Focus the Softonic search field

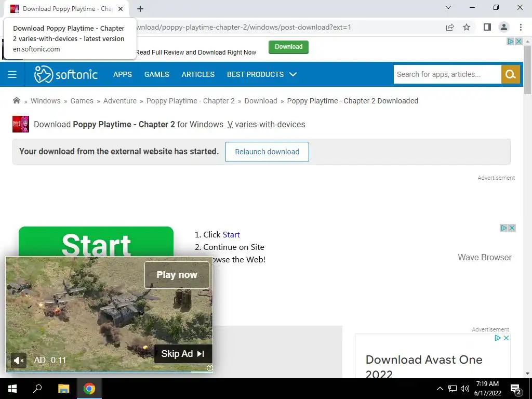(x=447, y=74)
